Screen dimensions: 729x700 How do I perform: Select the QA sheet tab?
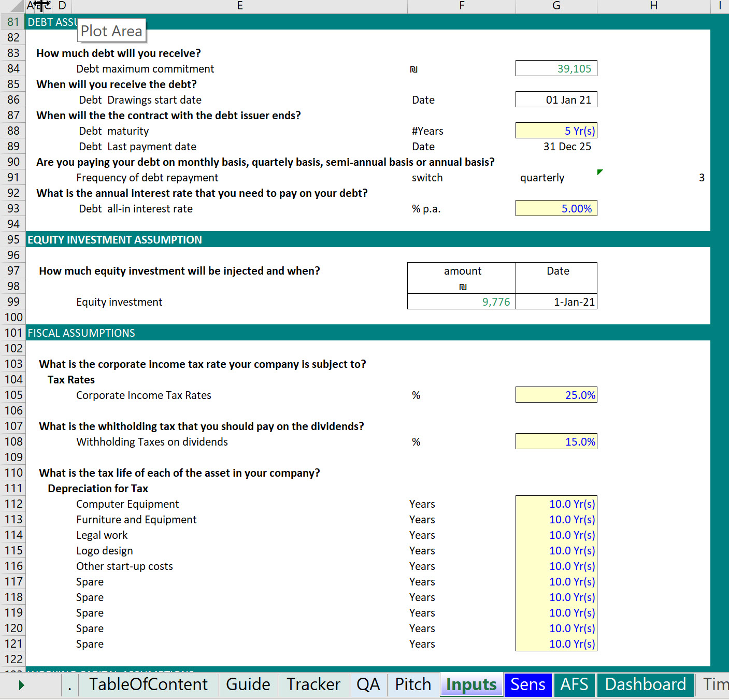pos(368,684)
